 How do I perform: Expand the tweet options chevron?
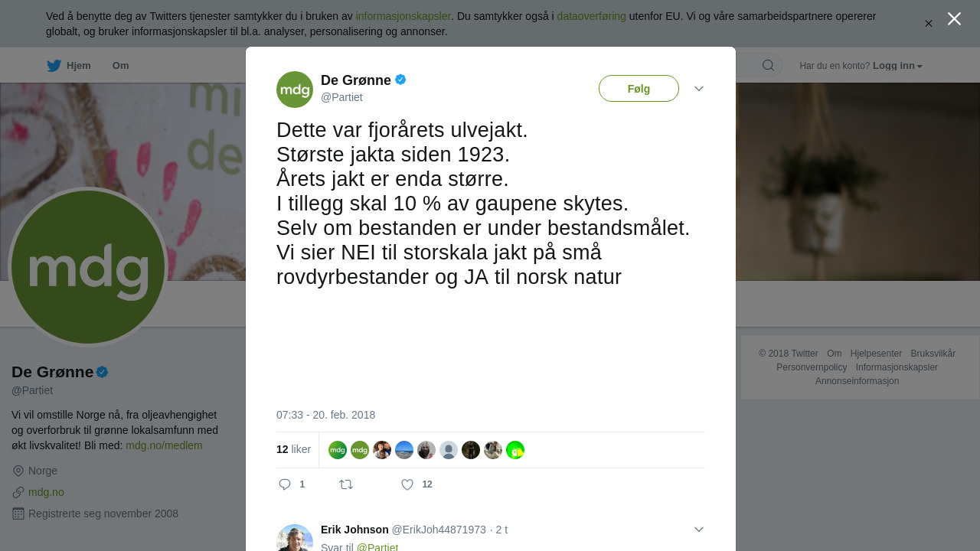(x=699, y=89)
